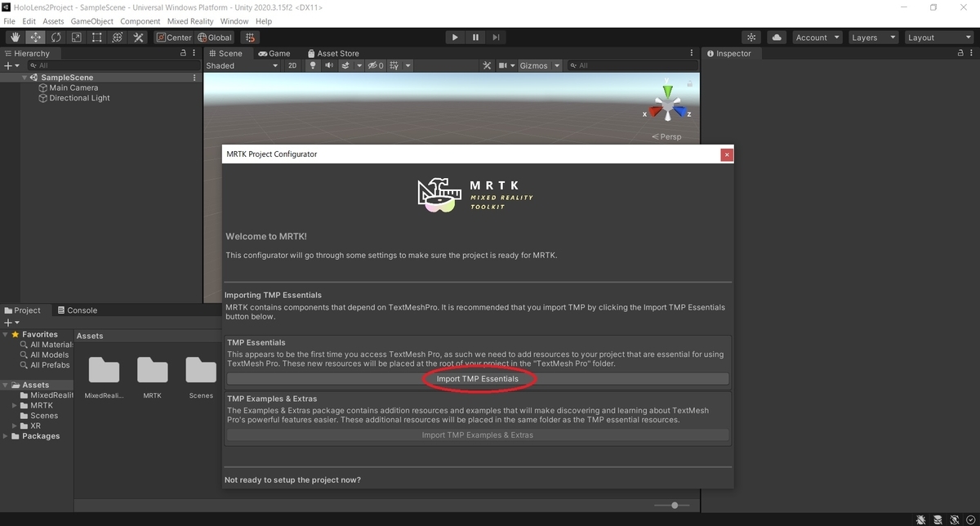Screen dimensions: 980x526
Task: Open Gizmos dropdown arrow
Action: (557, 65)
